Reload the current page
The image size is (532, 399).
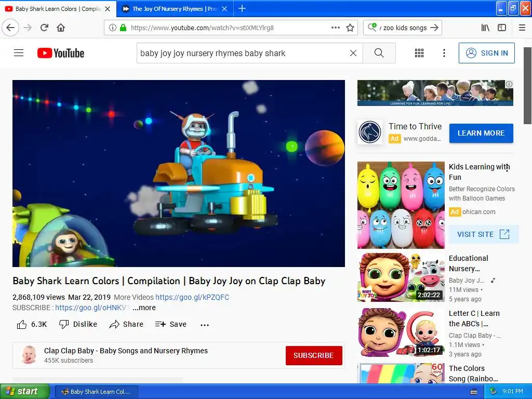(x=45, y=28)
